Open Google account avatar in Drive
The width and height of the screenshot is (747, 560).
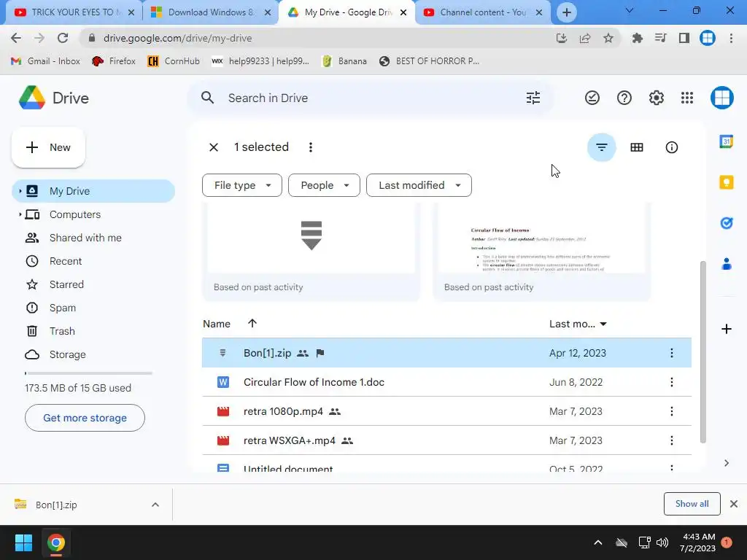[721, 98]
